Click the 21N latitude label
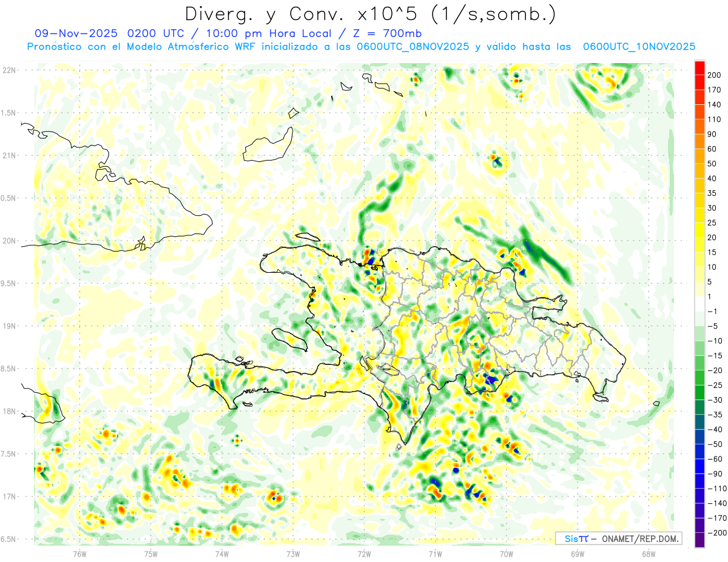Viewport: 728px width, 562px height. point(8,156)
